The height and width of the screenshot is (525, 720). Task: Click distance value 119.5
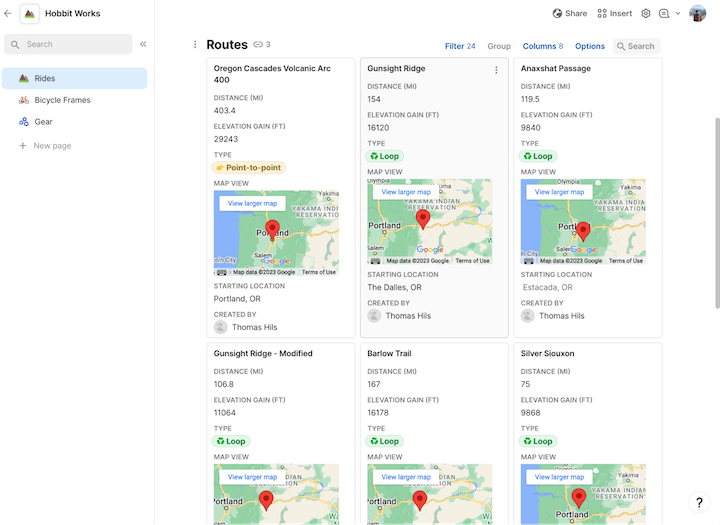click(x=530, y=99)
